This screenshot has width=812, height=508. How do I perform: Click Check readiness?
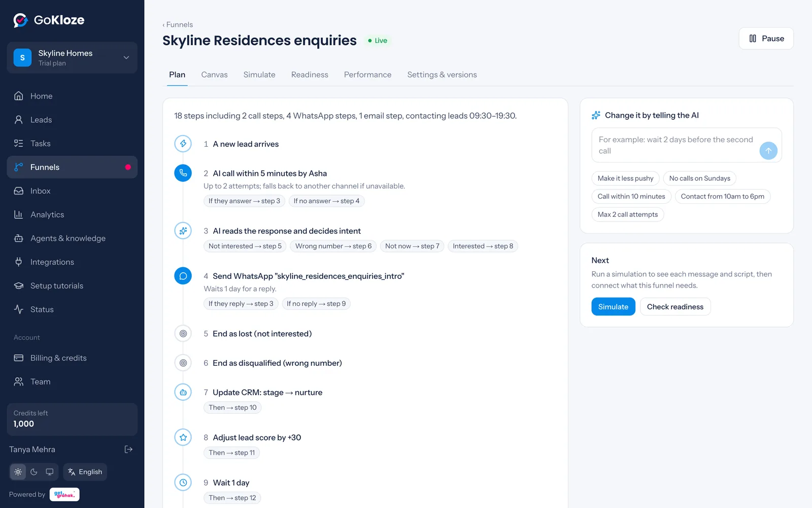coord(675,307)
